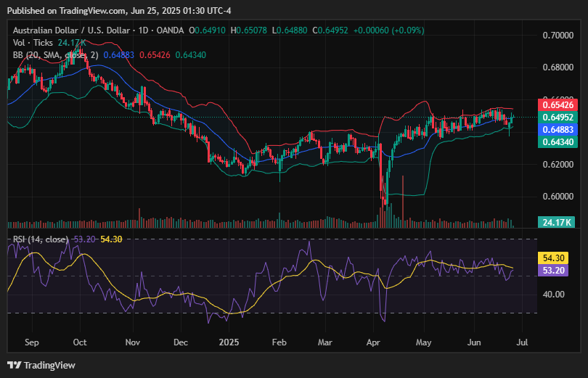Click the 0.60000 price axis label
Image resolution: width=588 pixels, height=378 pixels.
tap(558, 197)
